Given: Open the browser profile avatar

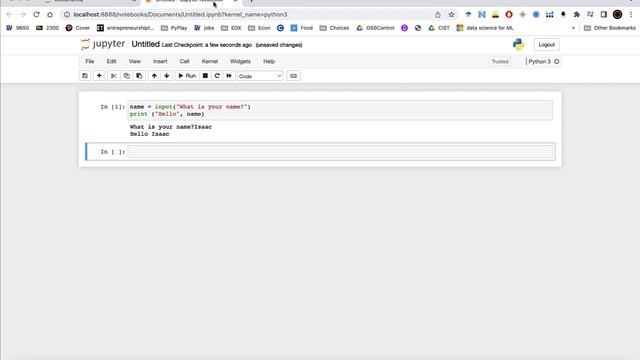Looking at the screenshot, I should (x=617, y=15).
